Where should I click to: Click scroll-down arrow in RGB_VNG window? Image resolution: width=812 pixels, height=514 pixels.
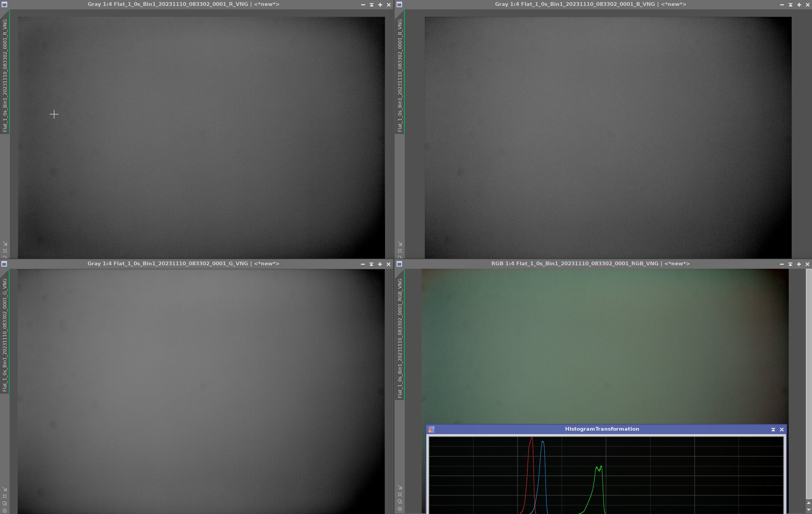[809, 510]
